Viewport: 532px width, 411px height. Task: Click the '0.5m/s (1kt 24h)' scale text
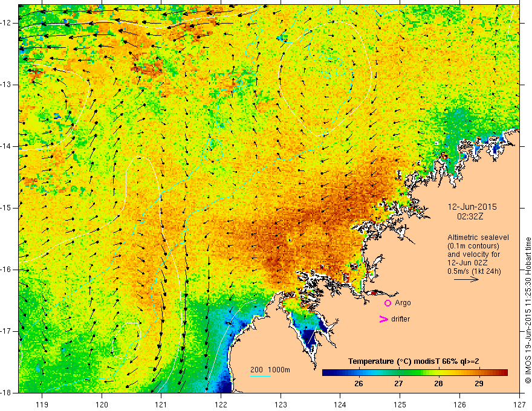click(474, 271)
